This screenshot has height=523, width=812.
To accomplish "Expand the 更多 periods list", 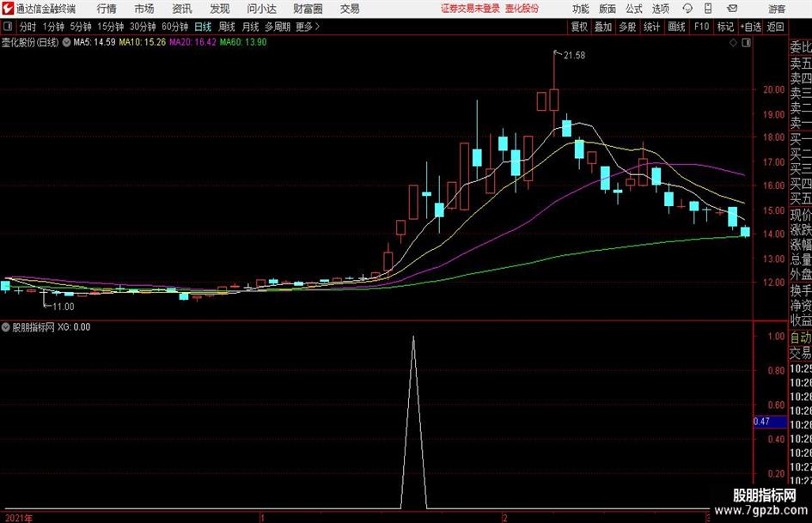I will tap(308, 27).
